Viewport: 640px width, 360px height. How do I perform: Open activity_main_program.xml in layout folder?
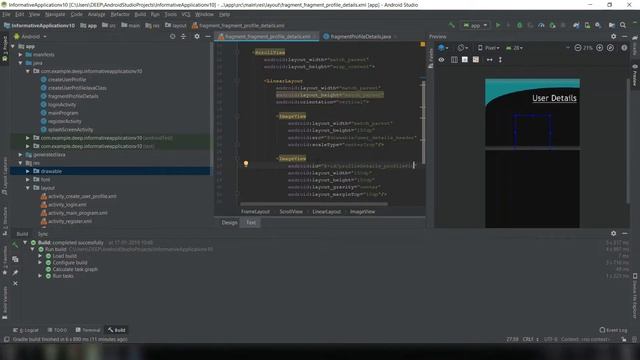[x=78, y=213]
